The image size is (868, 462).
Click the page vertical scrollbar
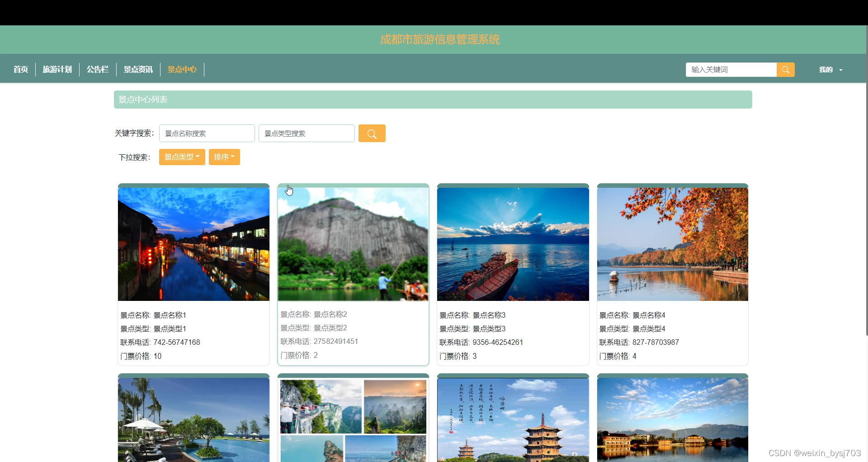(x=867, y=181)
